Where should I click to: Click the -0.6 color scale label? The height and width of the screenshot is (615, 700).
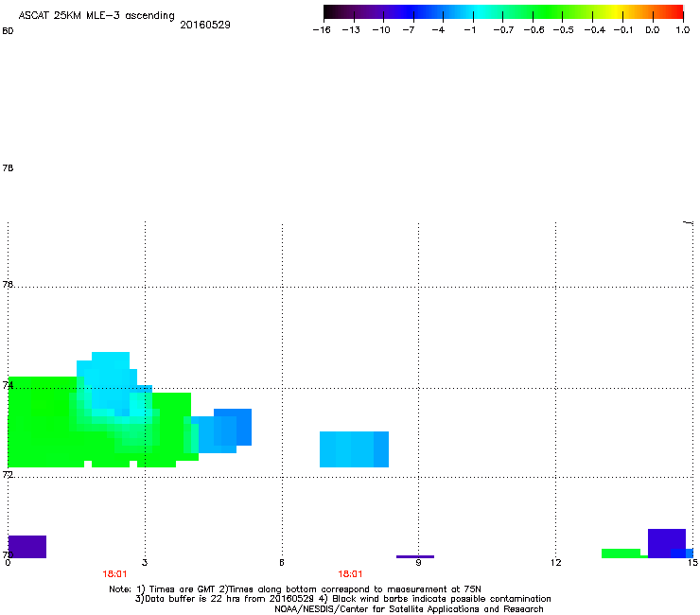tap(534, 30)
